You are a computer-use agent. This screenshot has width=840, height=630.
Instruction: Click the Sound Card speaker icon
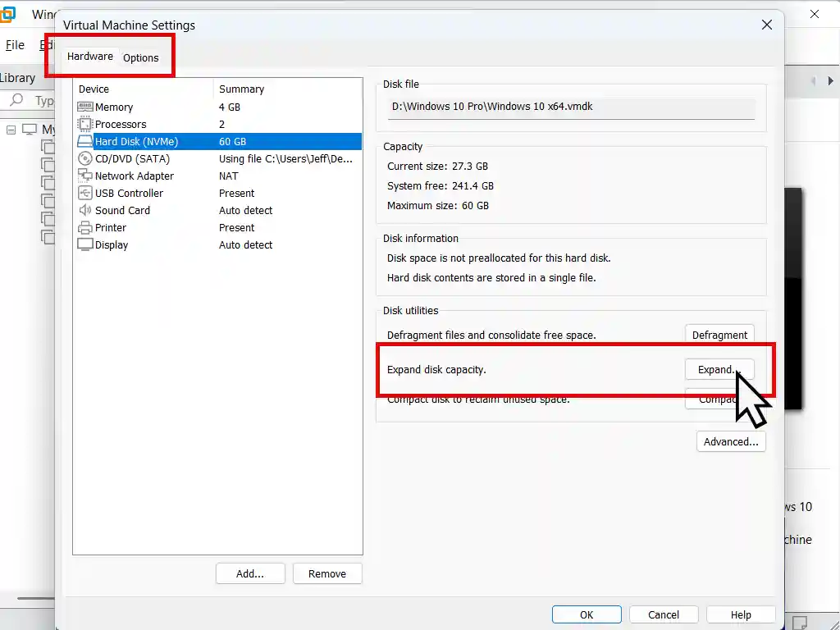coord(84,211)
